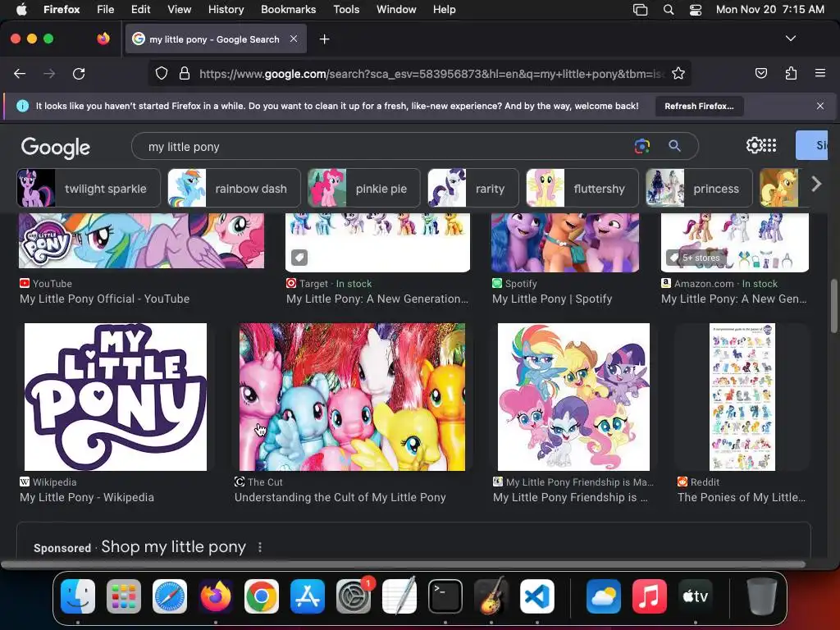Reload the current page
Screen dimensions: 840x630
click(x=79, y=73)
